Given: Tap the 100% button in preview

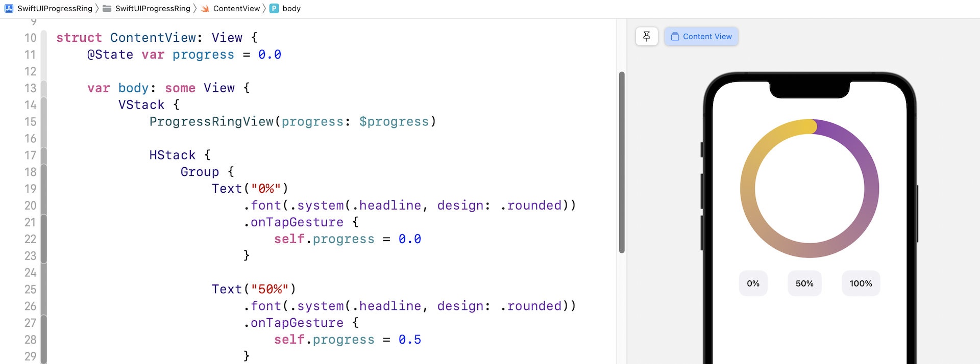Looking at the screenshot, I should (x=861, y=283).
